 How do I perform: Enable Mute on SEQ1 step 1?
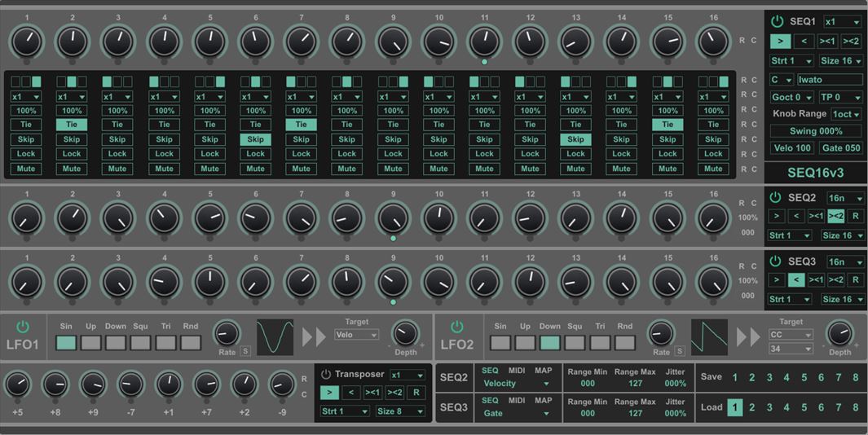coord(26,169)
